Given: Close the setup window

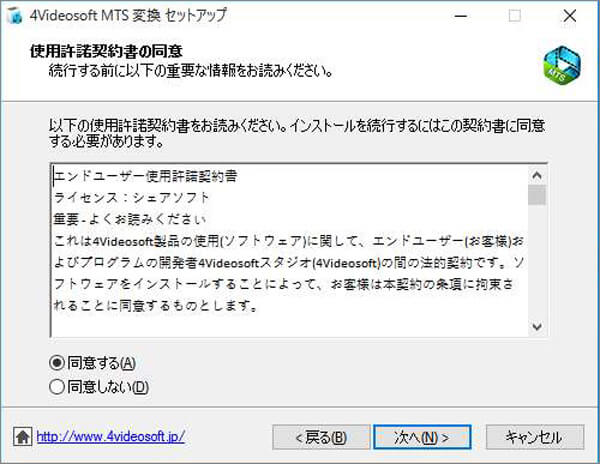Looking at the screenshot, I should (570, 16).
